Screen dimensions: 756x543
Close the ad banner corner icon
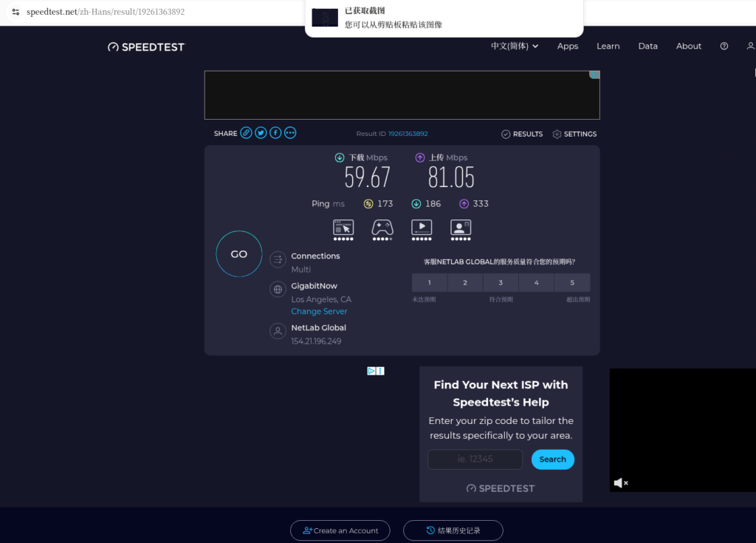tap(594, 75)
